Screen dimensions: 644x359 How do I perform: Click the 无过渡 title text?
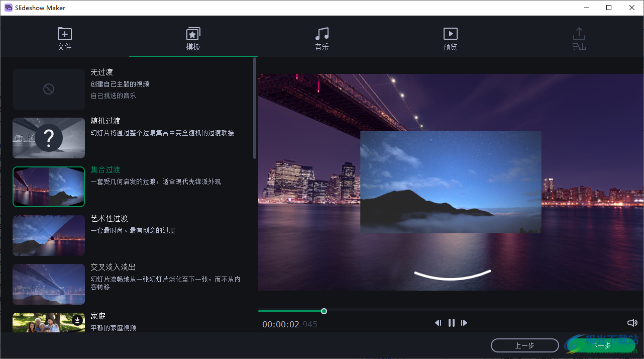[x=101, y=72]
